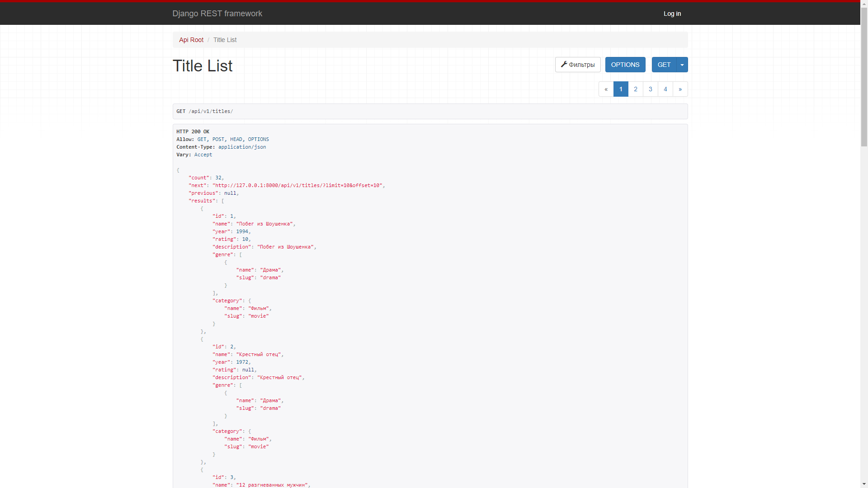The height and width of the screenshot is (488, 868).
Task: Open the Фильтры filters button
Action: pos(578,65)
